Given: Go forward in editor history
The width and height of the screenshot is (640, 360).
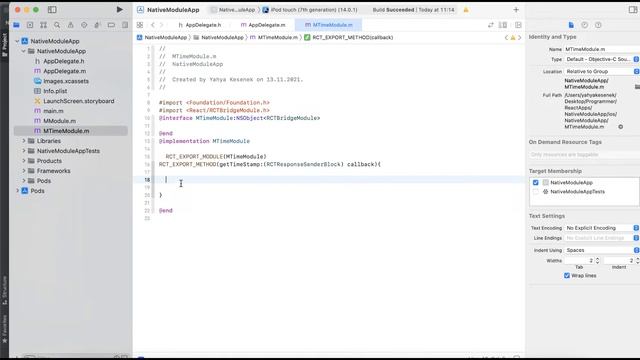Looking at the screenshot, I should (161, 25).
